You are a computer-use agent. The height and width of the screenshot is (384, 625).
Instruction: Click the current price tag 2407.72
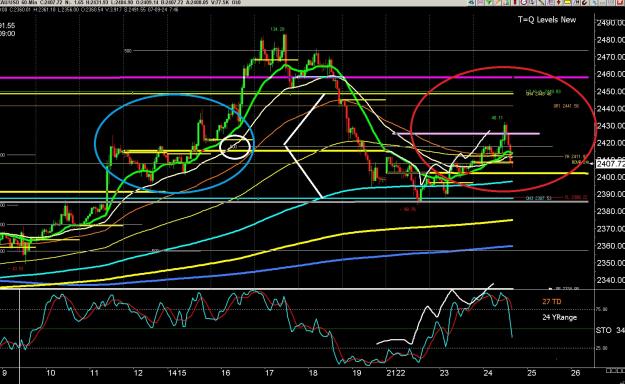coord(610,164)
